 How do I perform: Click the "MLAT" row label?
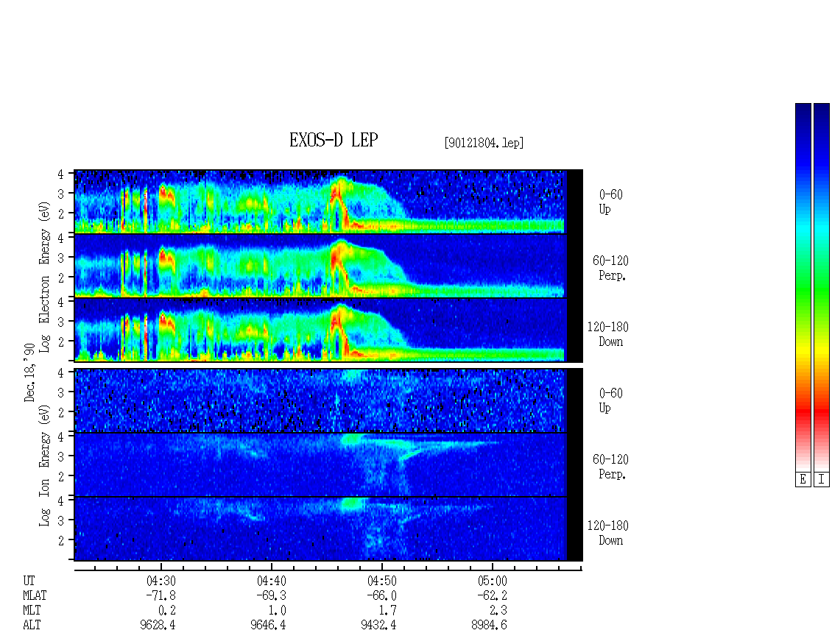(x=35, y=595)
